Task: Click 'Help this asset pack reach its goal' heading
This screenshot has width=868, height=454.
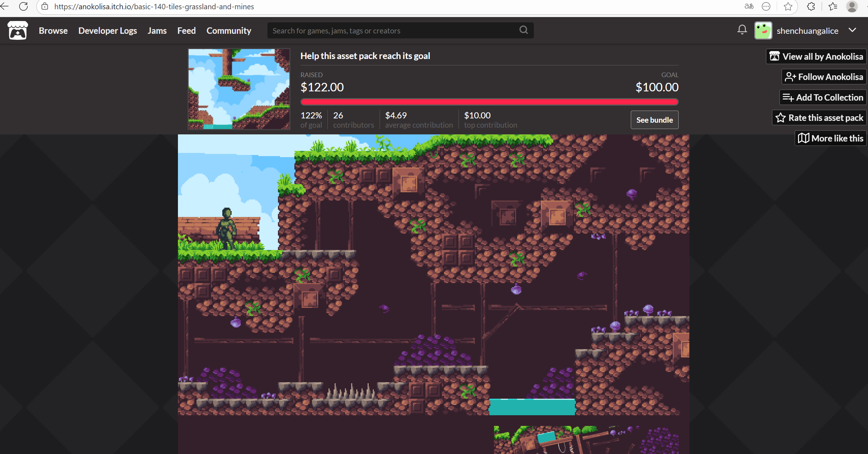Action: (x=365, y=56)
